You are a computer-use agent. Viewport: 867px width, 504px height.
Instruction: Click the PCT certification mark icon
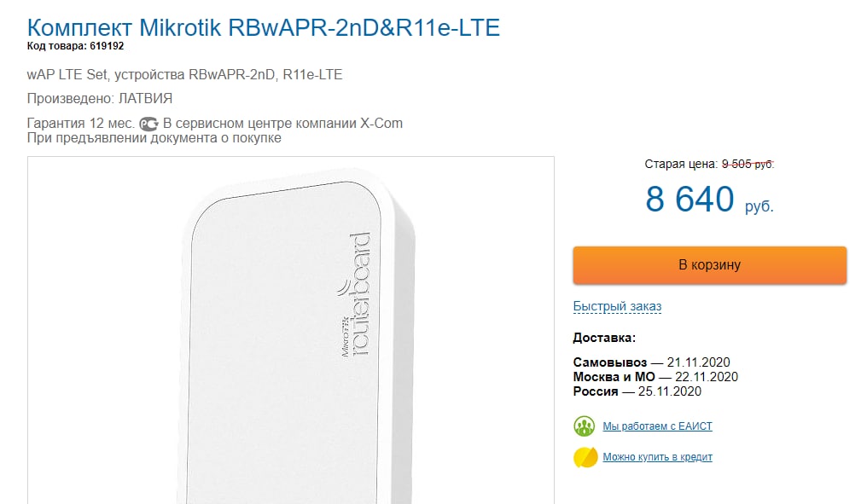149,124
